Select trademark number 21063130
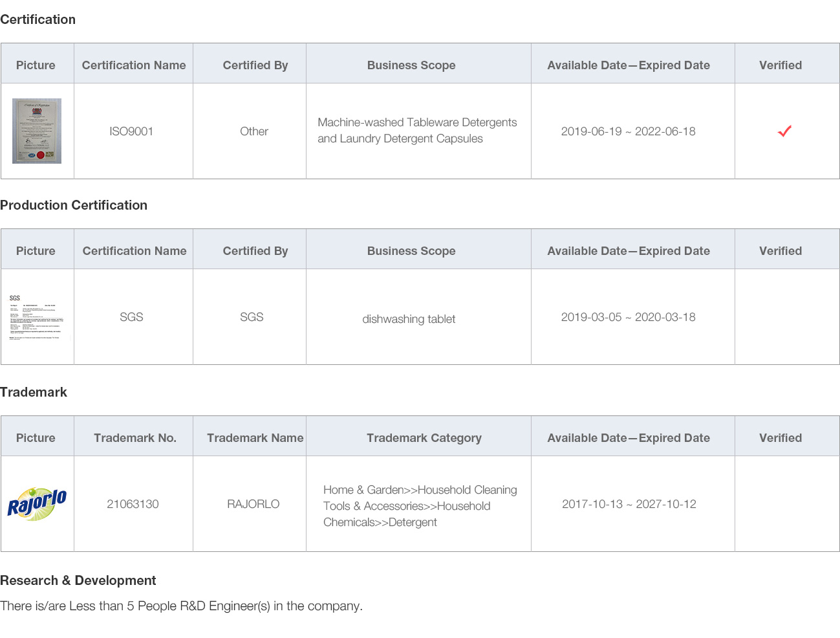840x638 pixels. click(133, 504)
